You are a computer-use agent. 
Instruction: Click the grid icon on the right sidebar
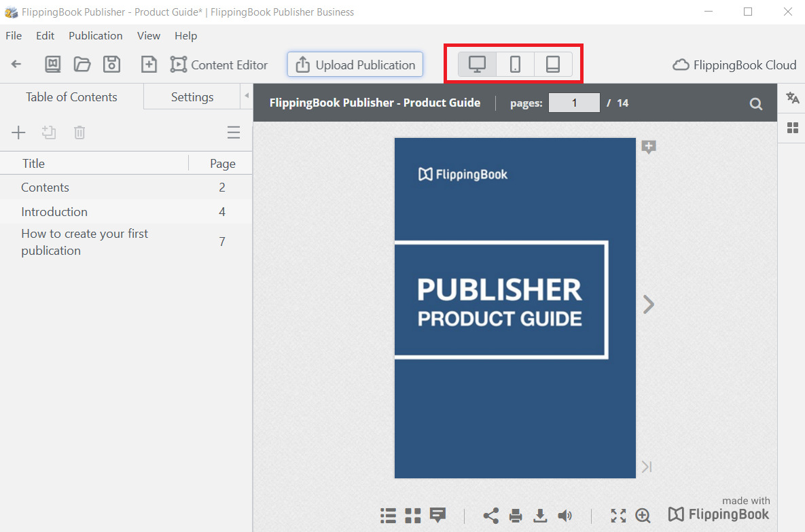coord(793,128)
